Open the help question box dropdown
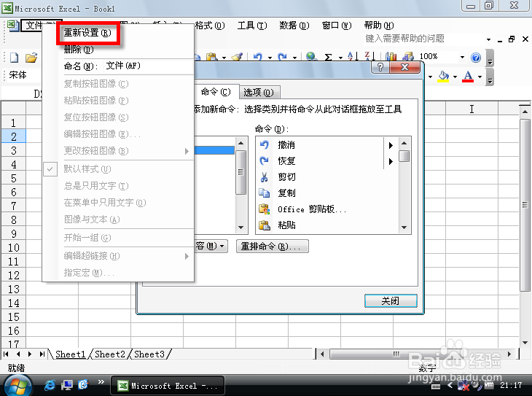Image resolution: width=532 pixels, height=396 pixels. point(488,39)
